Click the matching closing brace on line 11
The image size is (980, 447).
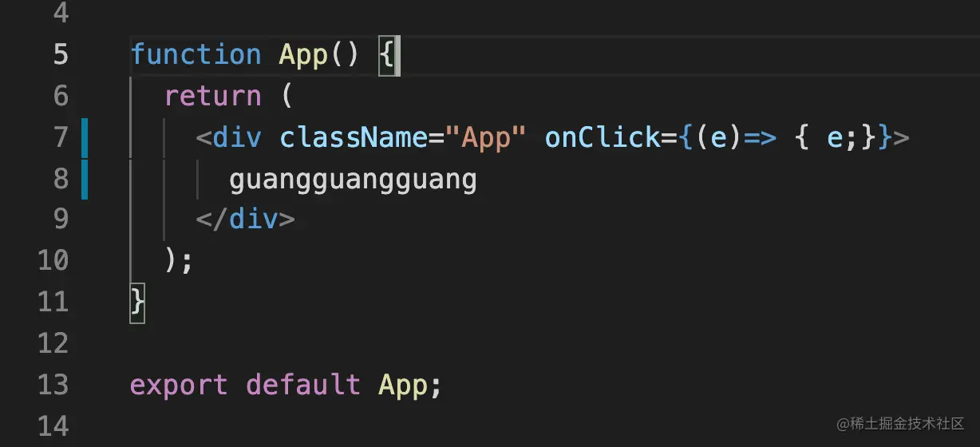137,302
